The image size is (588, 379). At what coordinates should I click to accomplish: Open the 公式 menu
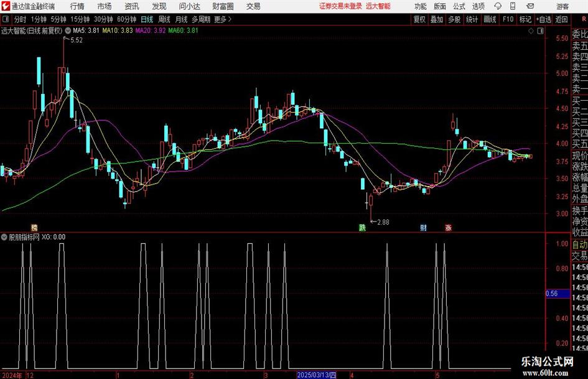(x=459, y=6)
